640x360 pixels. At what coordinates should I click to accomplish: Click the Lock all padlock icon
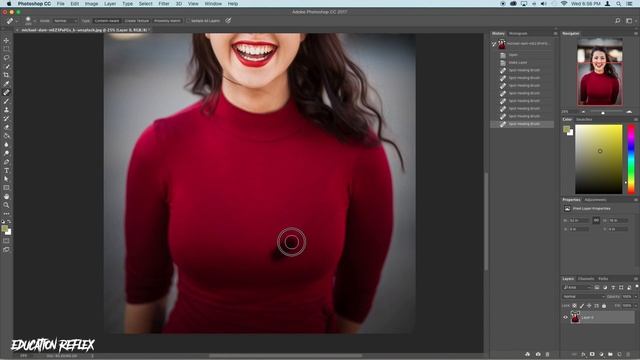[604, 306]
